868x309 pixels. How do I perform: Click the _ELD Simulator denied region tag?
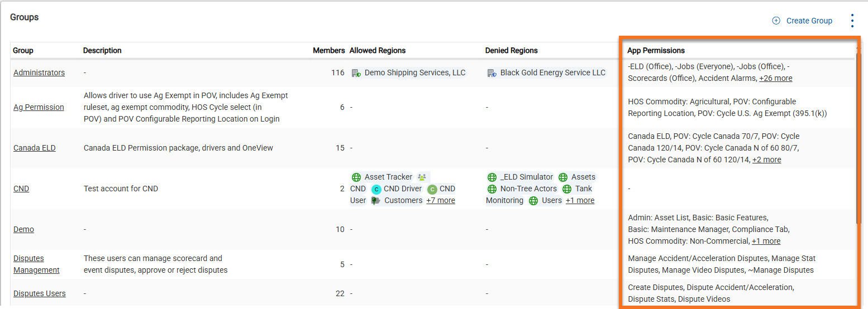[x=521, y=177]
